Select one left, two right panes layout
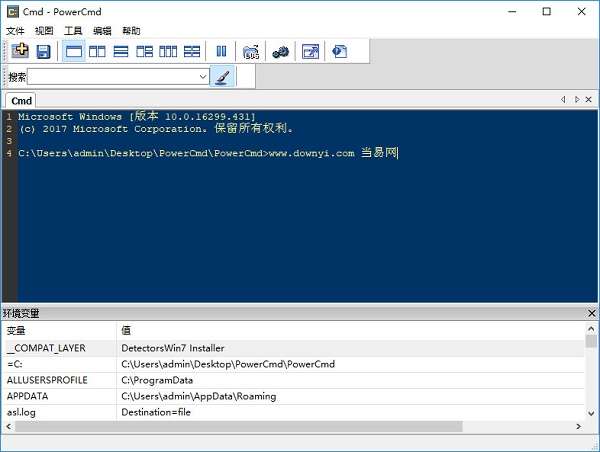This screenshot has height=452, width=600. [x=145, y=51]
